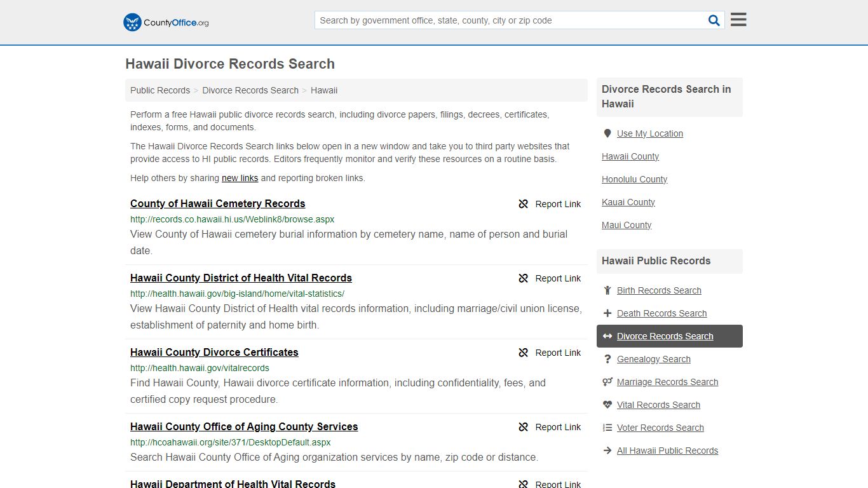Click the Hawaii breadcrumb

point(324,90)
